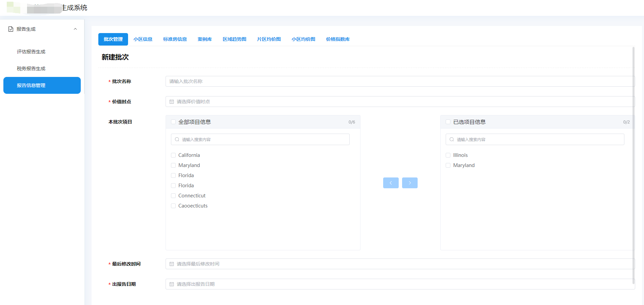Click the move-right arrow transfer button
The image size is (644, 305).
pos(410,183)
